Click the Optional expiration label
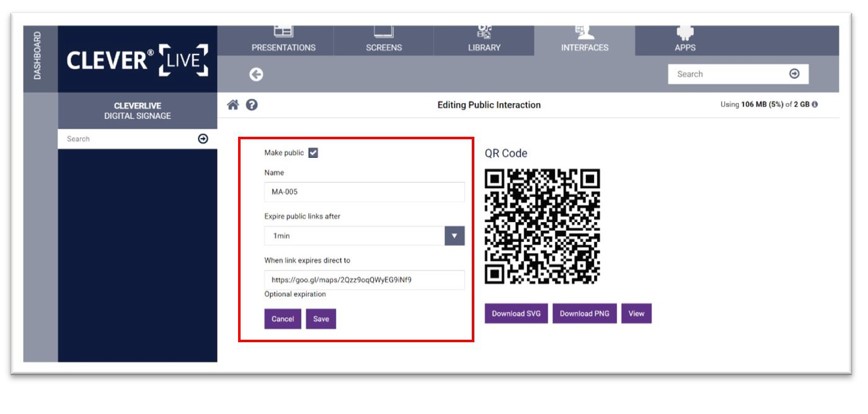The image size is (868, 414). [x=295, y=294]
